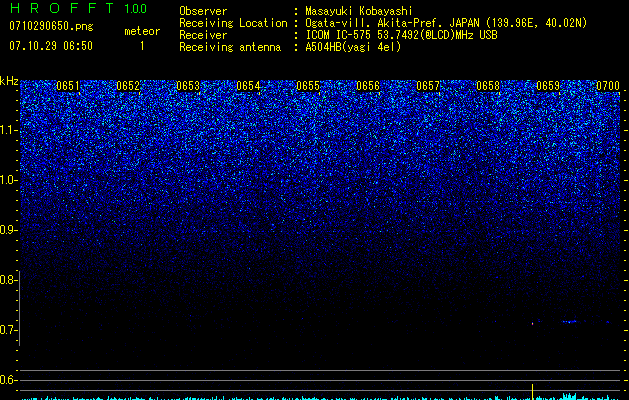Click the meteor count label
The width and height of the screenshot is (629, 400).
click(142, 31)
